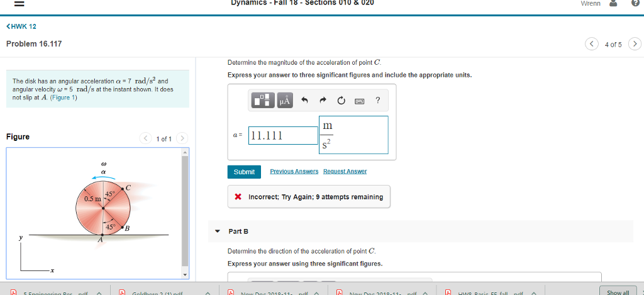The height and width of the screenshot is (295, 644).
Task: Click the disk figure image
Action: pos(103,208)
